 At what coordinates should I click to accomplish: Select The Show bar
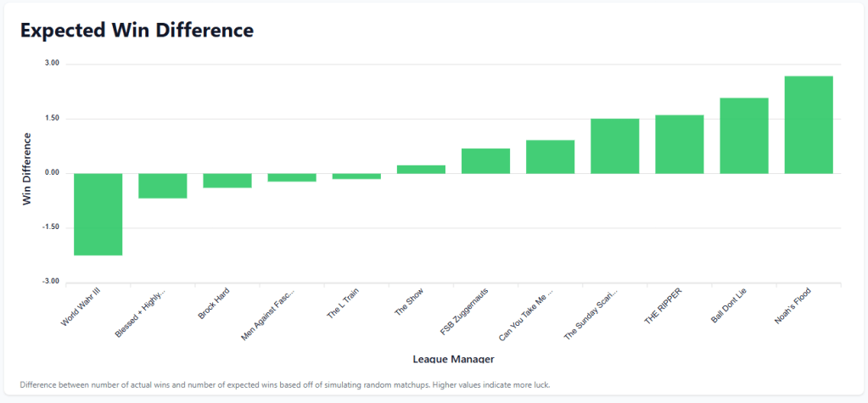pos(421,169)
